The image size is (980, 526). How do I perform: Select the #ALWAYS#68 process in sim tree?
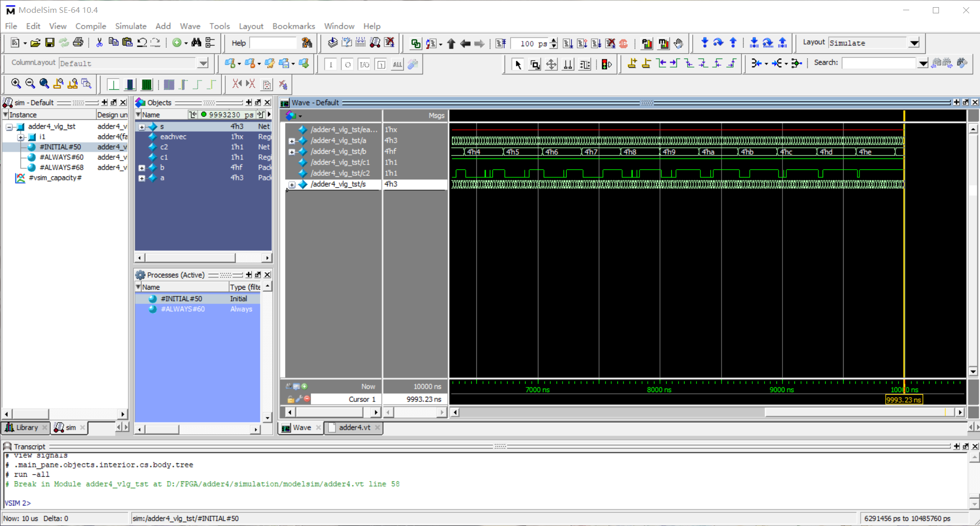[x=62, y=168]
